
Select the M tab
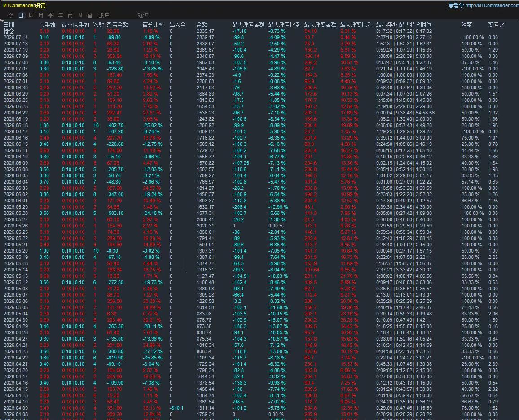80,15
